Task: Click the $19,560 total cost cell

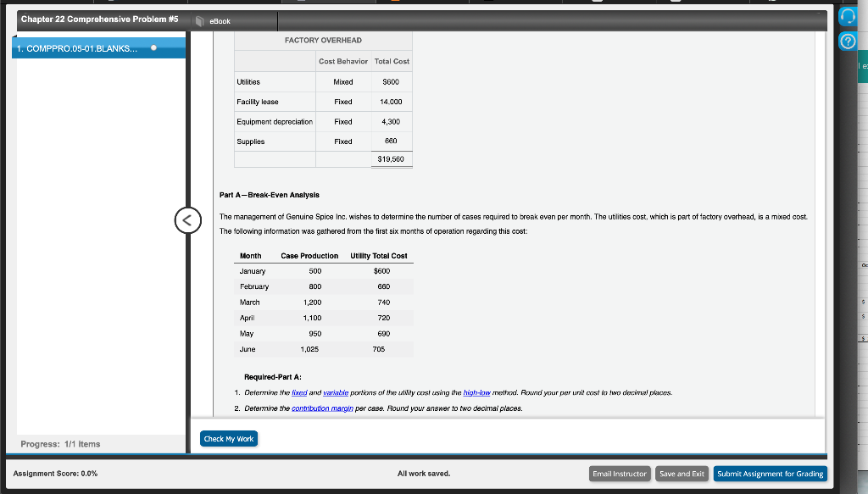Action: click(391, 158)
